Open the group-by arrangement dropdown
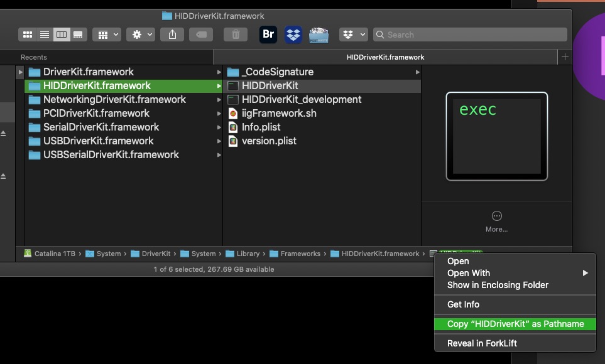This screenshot has width=605, height=364. click(107, 35)
